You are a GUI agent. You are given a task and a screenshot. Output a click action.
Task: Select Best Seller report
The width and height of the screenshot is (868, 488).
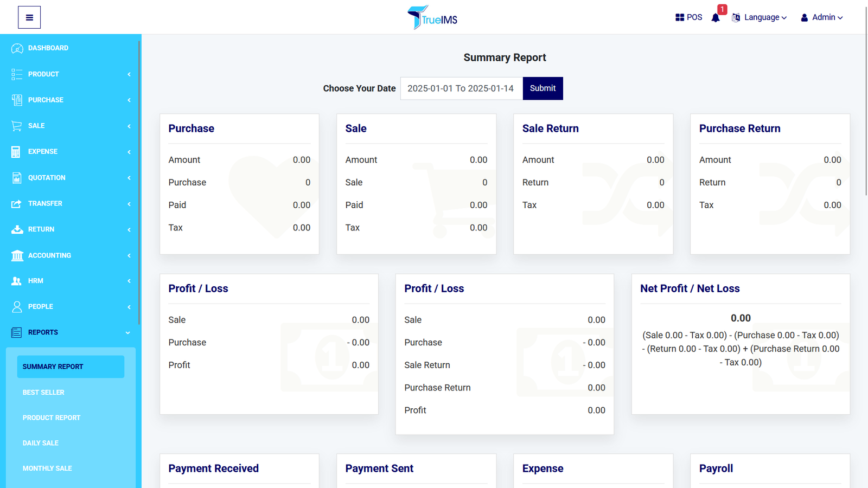[43, 392]
